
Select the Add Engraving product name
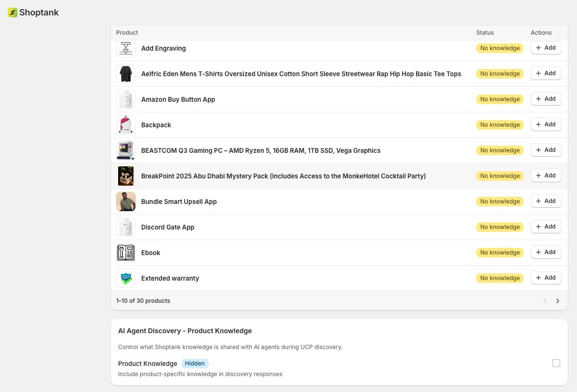(163, 49)
